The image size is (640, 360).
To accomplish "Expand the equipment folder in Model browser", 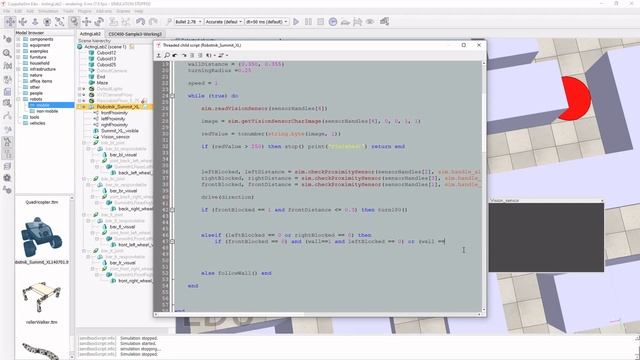I will click(x=18, y=45).
